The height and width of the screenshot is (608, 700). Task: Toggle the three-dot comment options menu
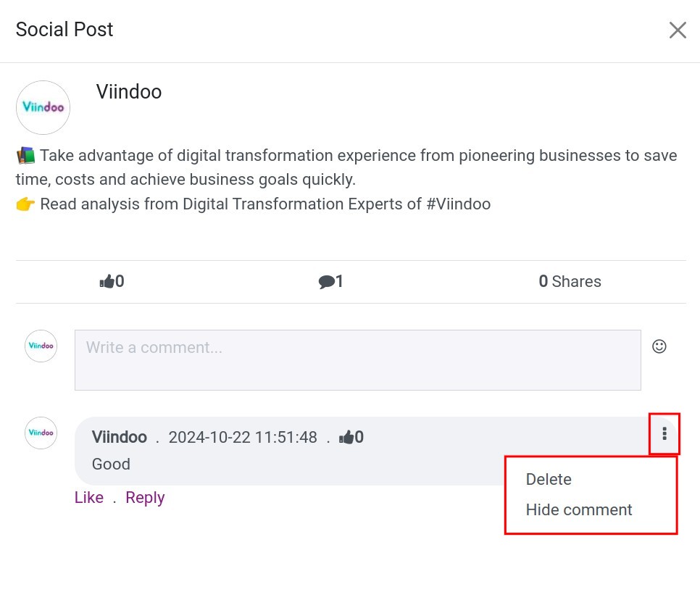pyautogui.click(x=664, y=434)
